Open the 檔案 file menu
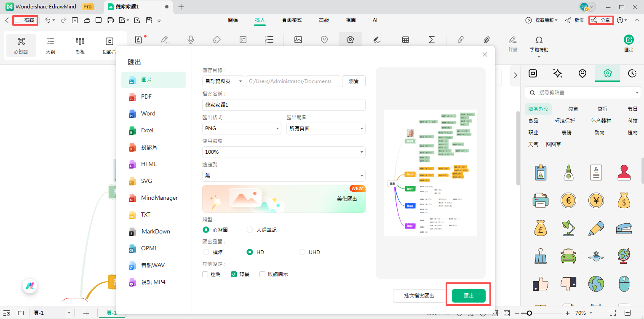 (25, 20)
